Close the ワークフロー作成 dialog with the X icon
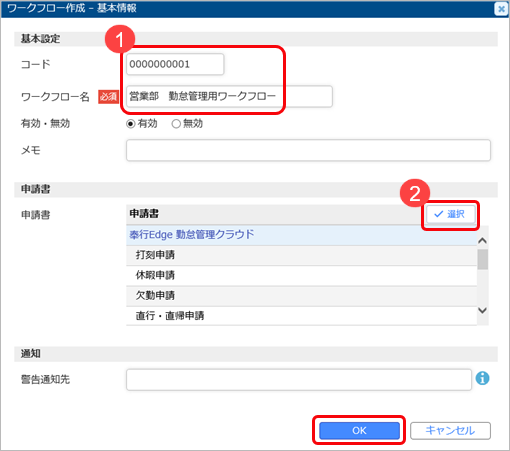The height and width of the screenshot is (451, 510). click(x=501, y=9)
